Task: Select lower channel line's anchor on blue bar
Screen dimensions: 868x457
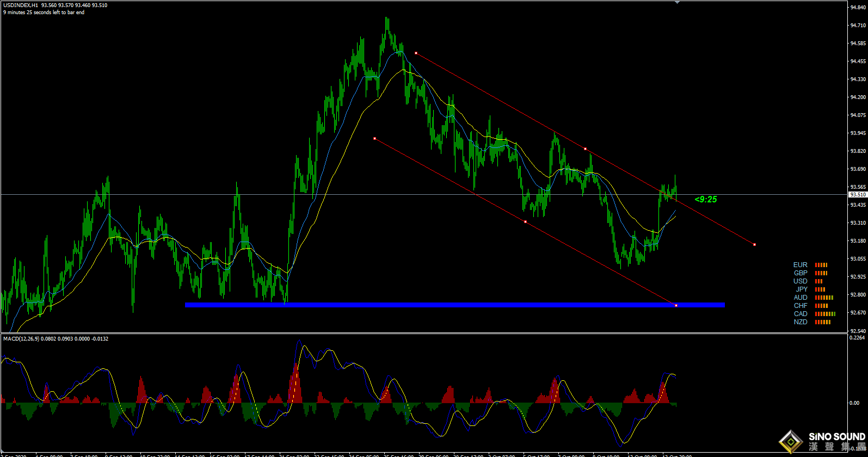Action: coord(676,305)
